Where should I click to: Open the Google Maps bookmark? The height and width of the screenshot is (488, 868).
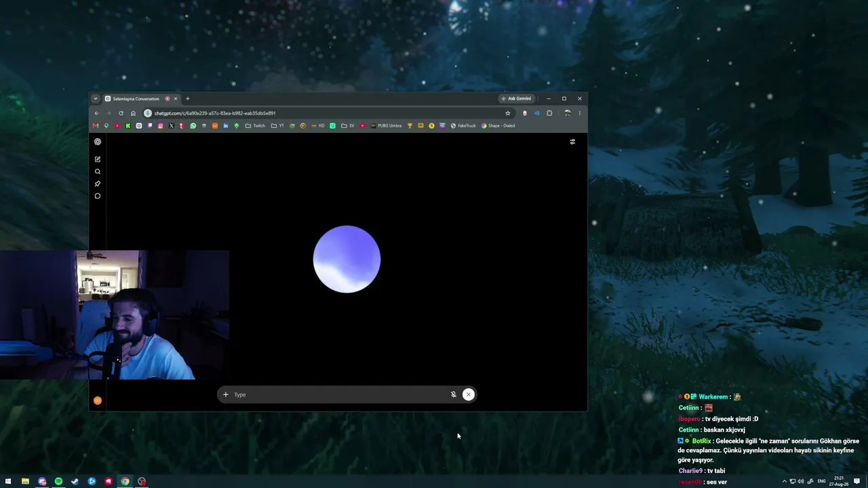106,126
